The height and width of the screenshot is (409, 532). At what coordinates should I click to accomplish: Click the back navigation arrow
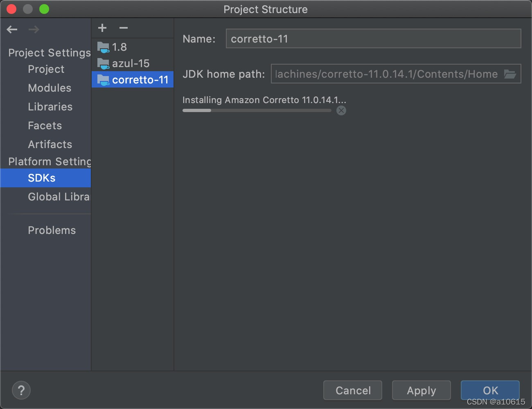(x=12, y=29)
